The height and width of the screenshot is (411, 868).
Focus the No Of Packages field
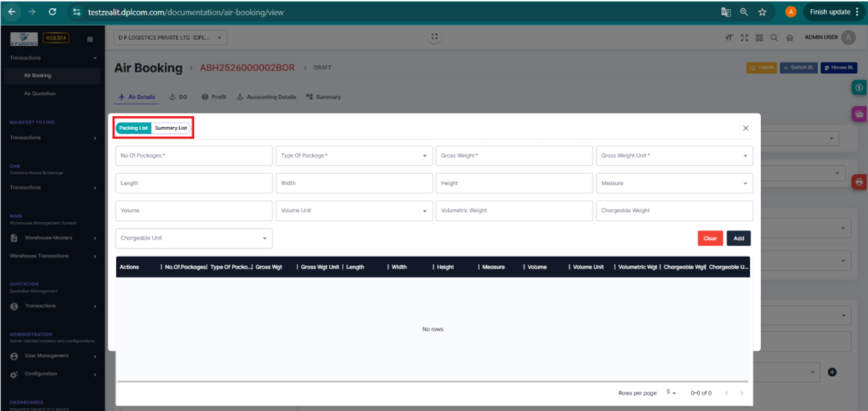(194, 156)
